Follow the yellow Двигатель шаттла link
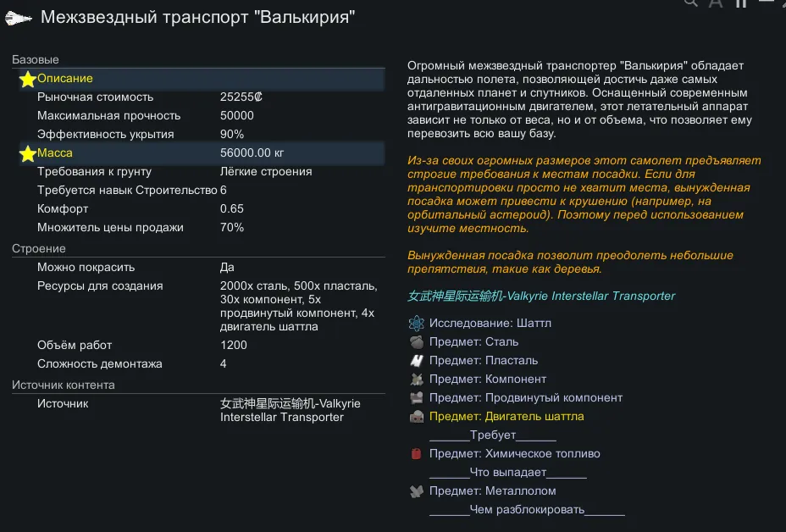 click(x=506, y=417)
